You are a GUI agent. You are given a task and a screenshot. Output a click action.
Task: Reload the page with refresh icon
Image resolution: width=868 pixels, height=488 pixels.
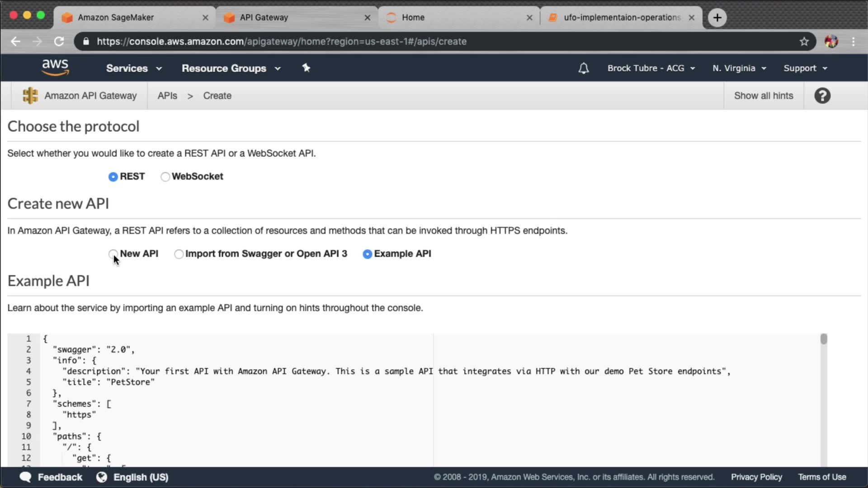59,42
